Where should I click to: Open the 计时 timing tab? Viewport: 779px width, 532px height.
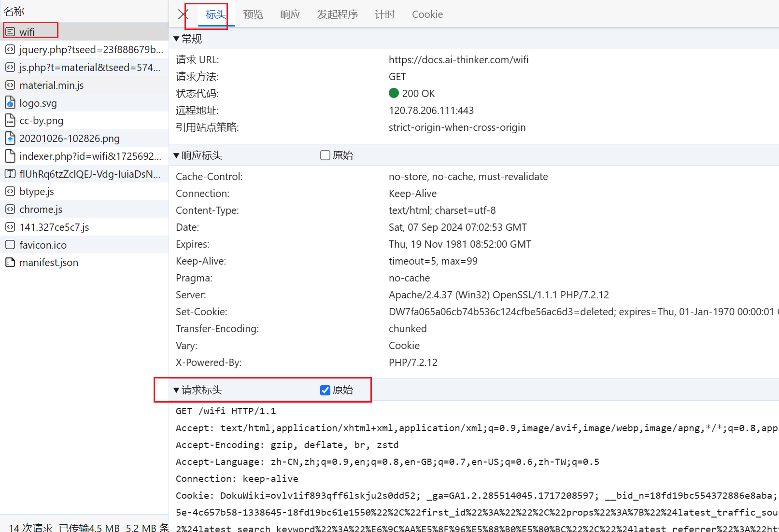[385, 14]
